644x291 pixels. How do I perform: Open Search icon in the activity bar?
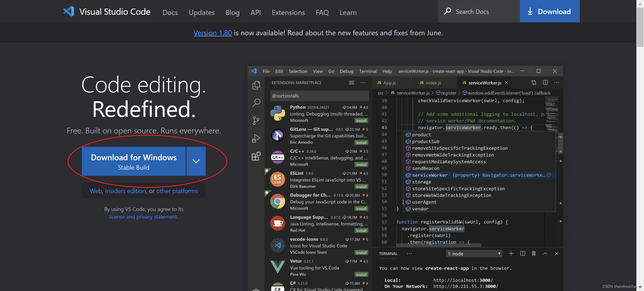[x=256, y=103]
